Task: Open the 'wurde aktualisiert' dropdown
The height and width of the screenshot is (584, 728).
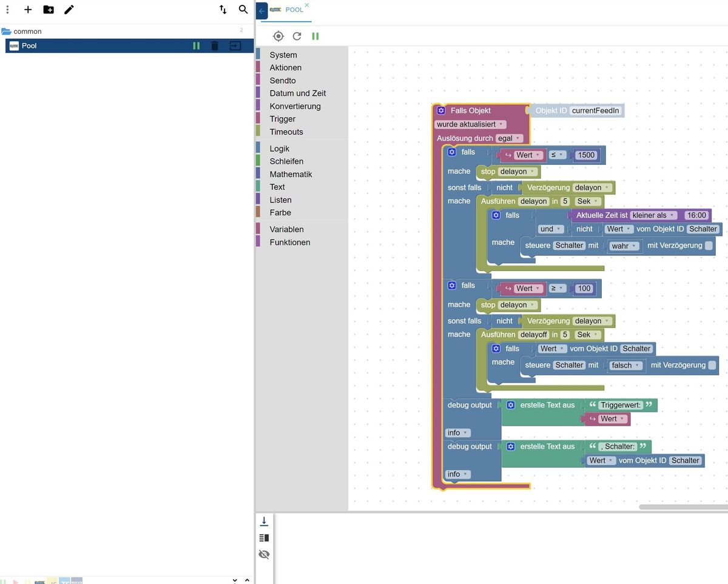Action: (x=470, y=124)
